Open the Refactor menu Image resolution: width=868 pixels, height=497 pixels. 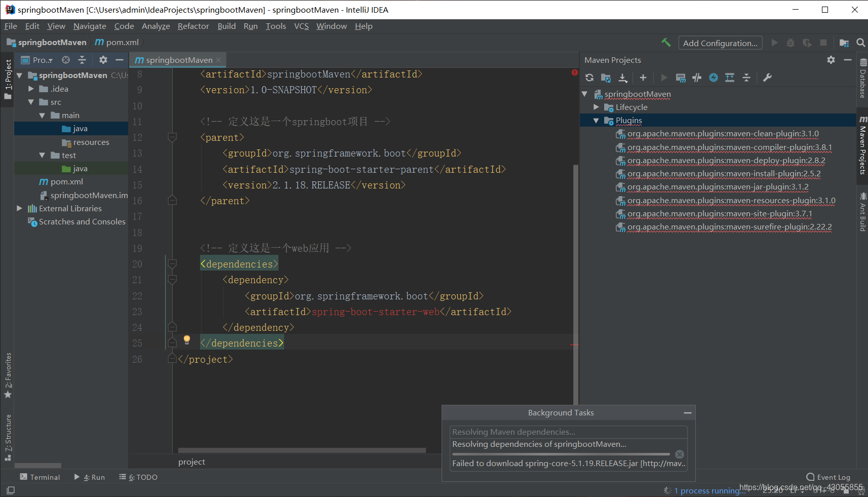pyautogui.click(x=193, y=26)
